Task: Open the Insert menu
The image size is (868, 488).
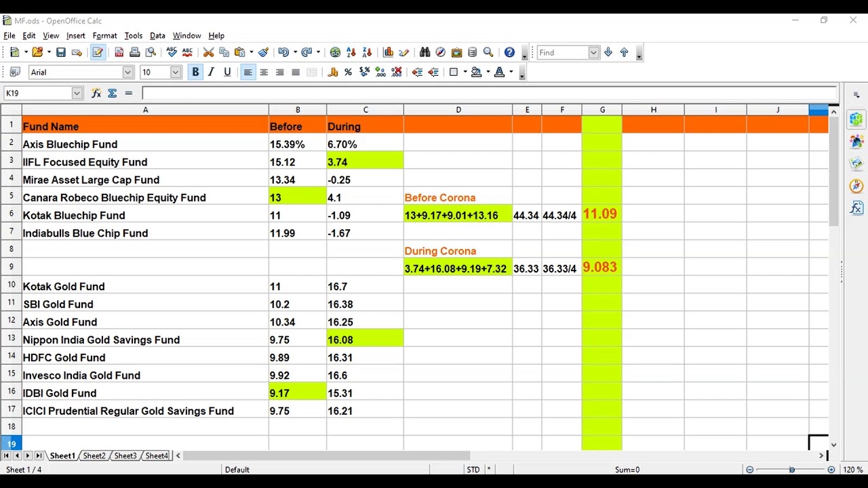Action: point(76,35)
